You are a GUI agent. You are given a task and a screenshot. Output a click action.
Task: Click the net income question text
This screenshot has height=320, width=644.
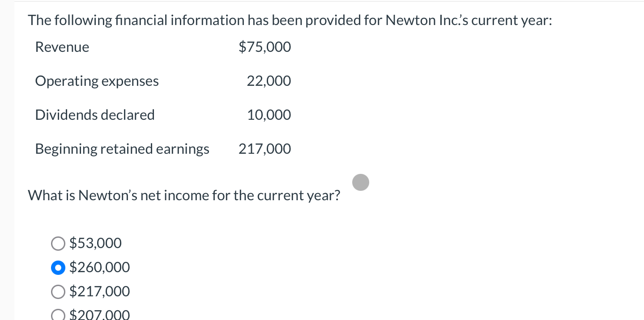183,196
